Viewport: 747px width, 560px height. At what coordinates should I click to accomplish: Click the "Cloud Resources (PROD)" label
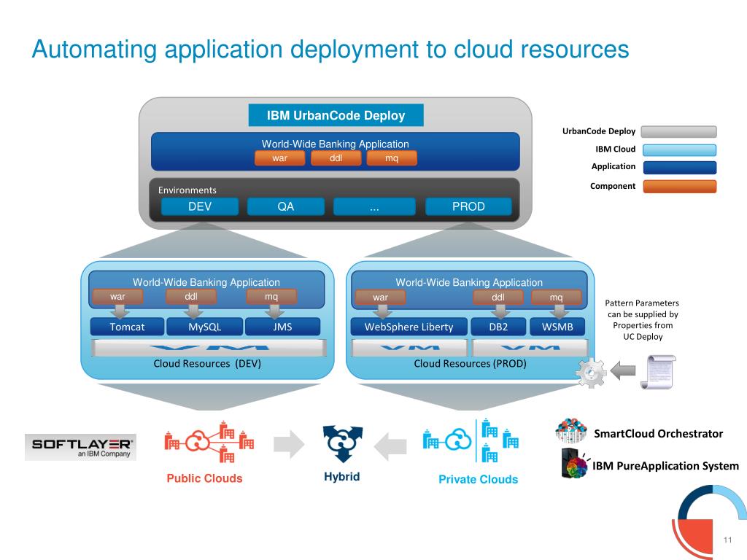pyautogui.click(x=471, y=364)
